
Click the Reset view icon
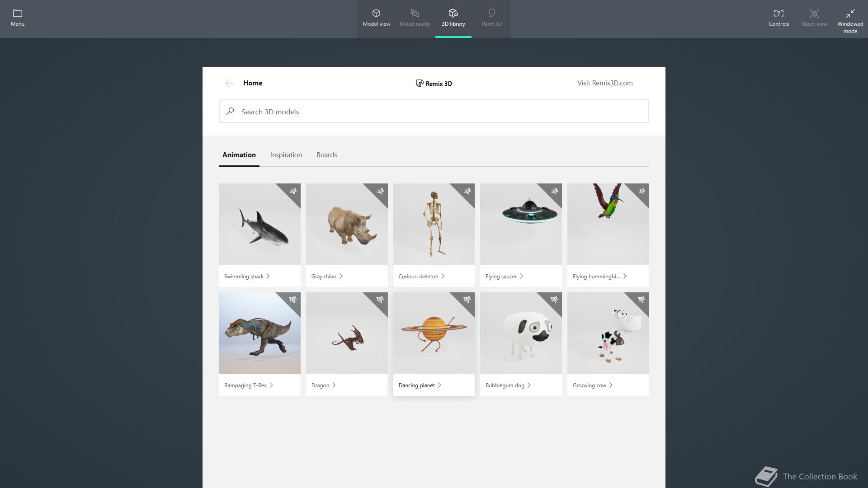click(x=814, y=14)
